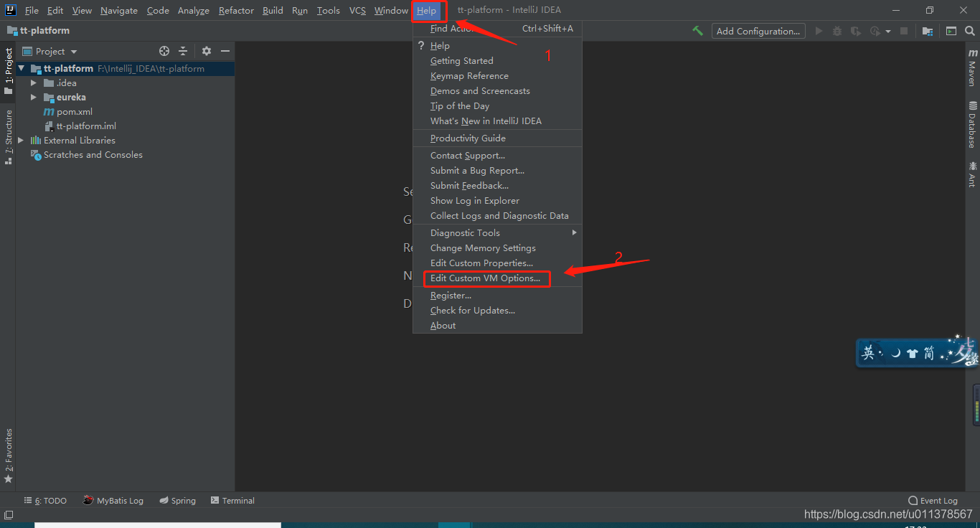The image size is (980, 528).
Task: Open Project panel settings gear
Action: click(207, 51)
